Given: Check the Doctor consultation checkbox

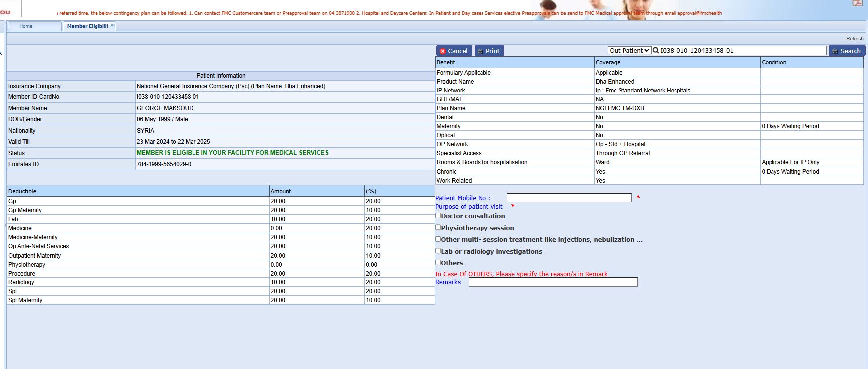Looking at the screenshot, I should click(x=438, y=216).
